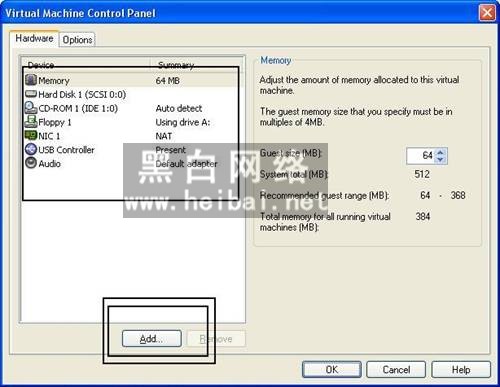Click the Floppy 1 drive icon

tap(31, 122)
